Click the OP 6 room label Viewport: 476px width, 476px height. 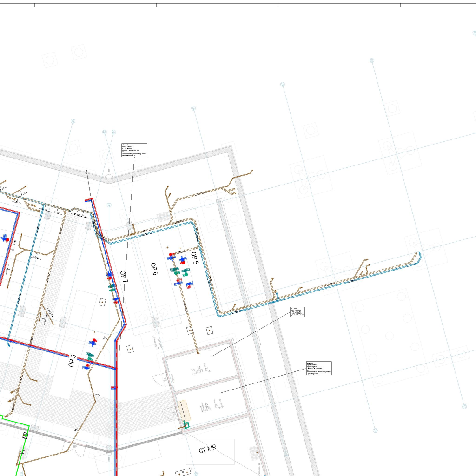[x=154, y=270]
